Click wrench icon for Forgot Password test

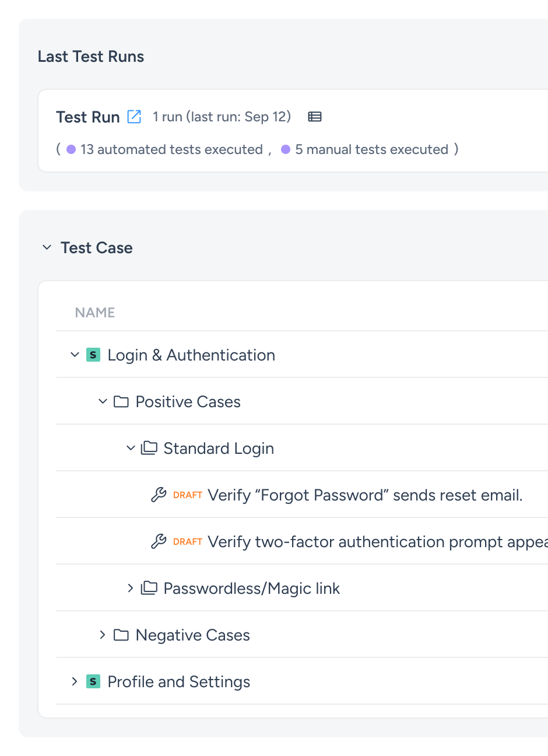click(159, 495)
